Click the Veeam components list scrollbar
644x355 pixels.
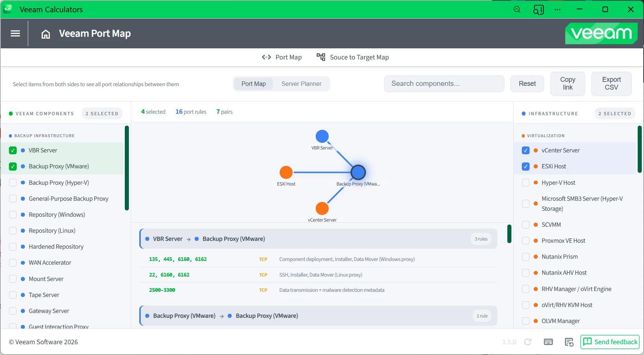[127, 168]
